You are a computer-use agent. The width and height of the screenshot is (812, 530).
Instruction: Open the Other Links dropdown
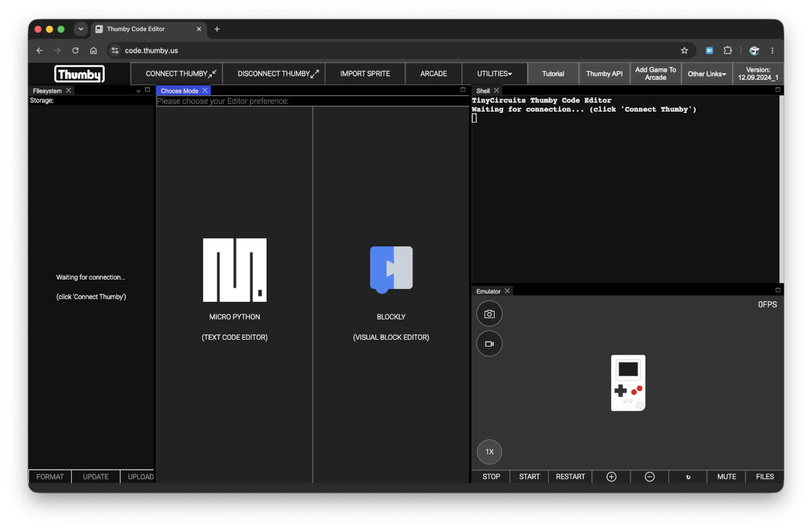[706, 74]
